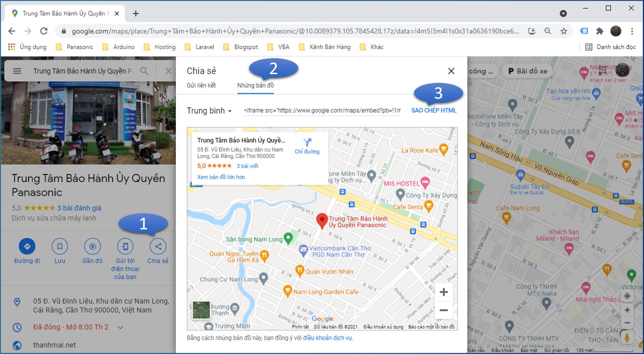Click the place address row in sidebar
Image resolution: width=644 pixels, height=354 pixels.
[88, 305]
